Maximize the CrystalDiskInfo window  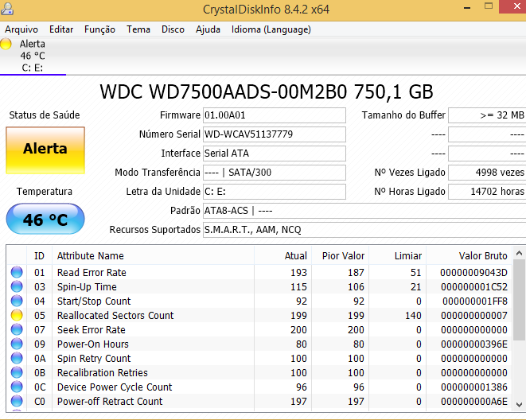click(x=489, y=6)
